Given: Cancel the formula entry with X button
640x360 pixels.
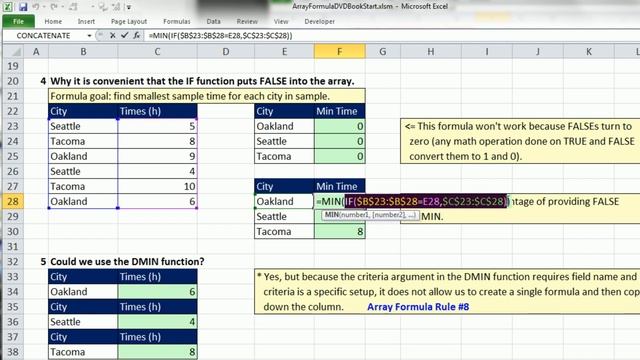Looking at the screenshot, I should click(113, 36).
